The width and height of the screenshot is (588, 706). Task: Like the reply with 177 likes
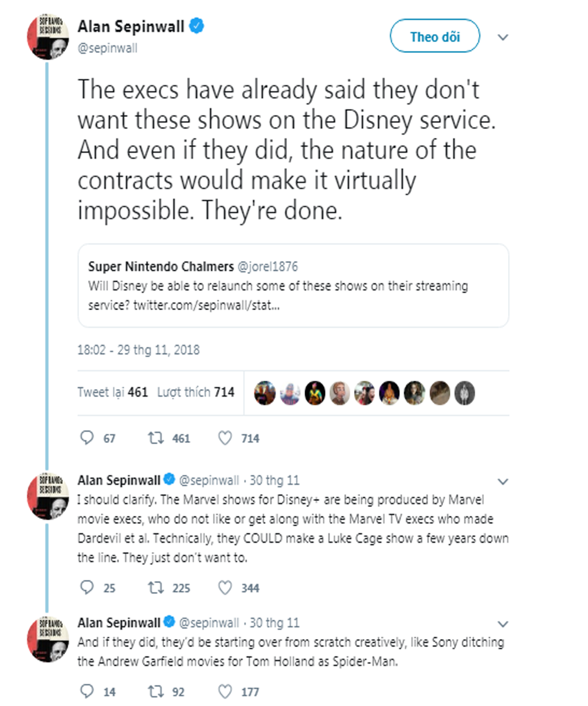click(x=225, y=691)
